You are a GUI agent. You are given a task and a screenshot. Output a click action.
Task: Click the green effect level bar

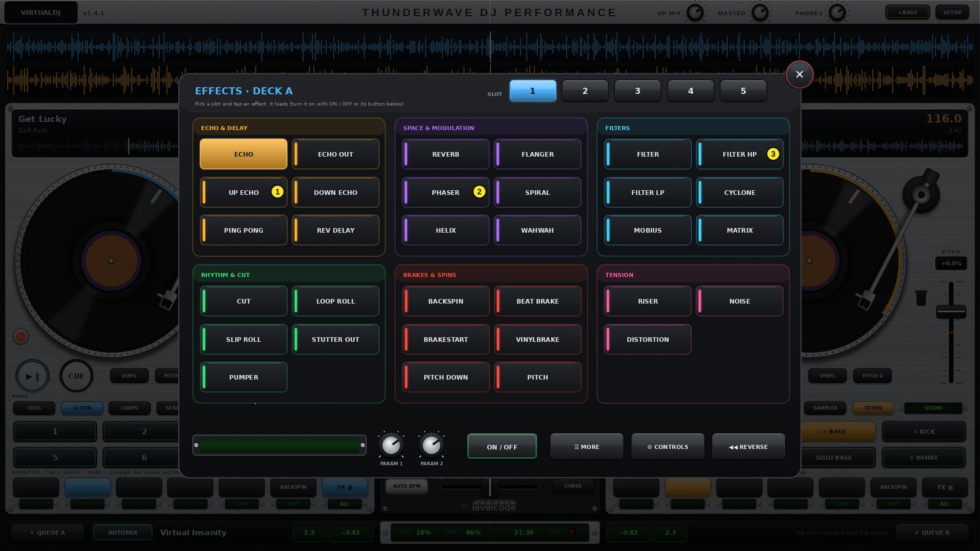279,445
